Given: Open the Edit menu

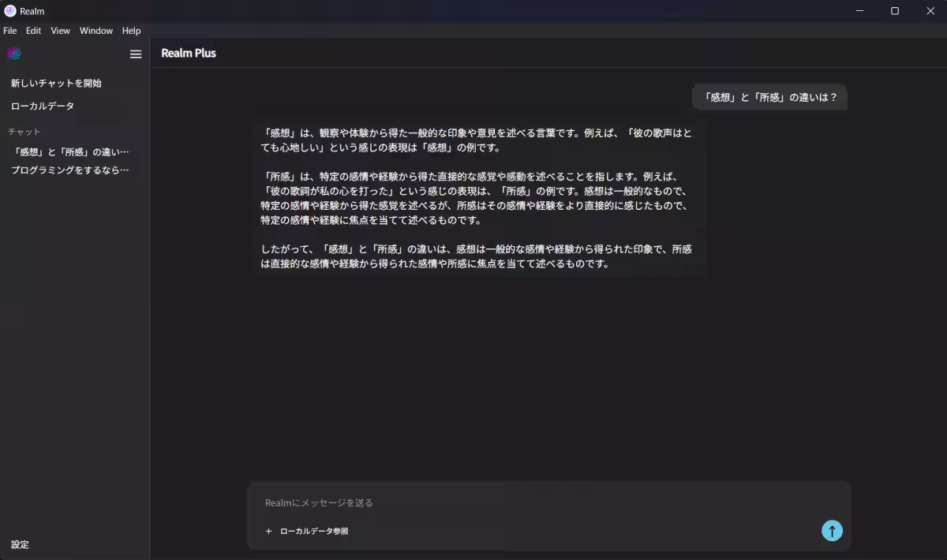Looking at the screenshot, I should [x=33, y=30].
